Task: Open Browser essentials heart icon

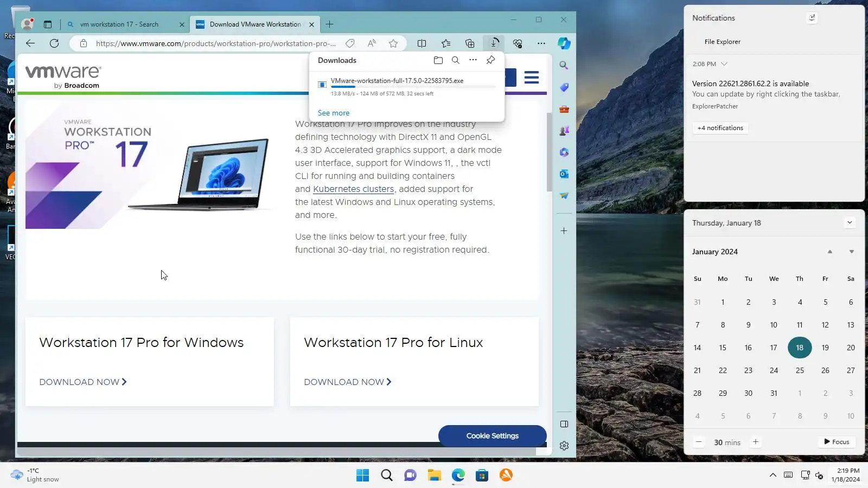Action: coord(518,43)
